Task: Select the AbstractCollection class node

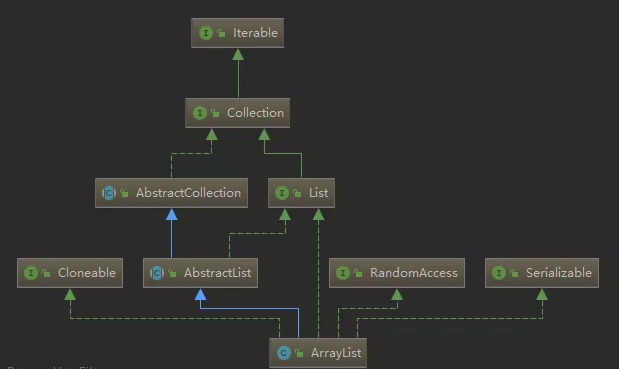Action: point(171,193)
